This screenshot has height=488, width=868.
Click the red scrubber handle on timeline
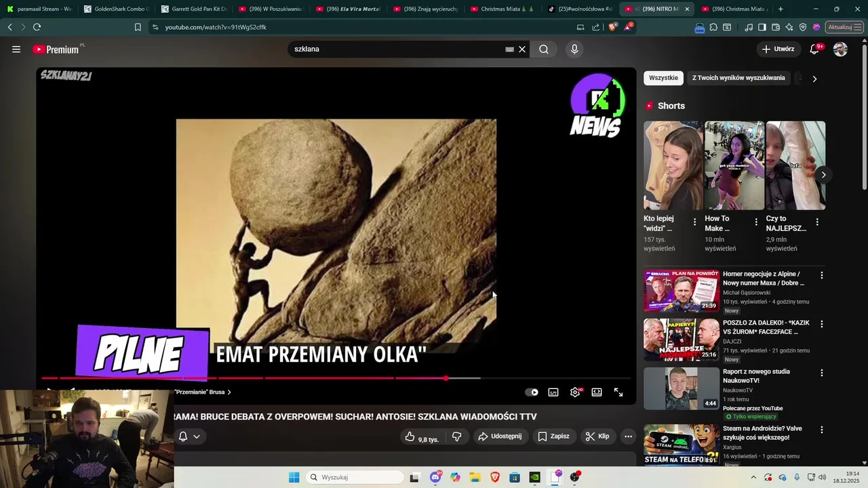446,378
